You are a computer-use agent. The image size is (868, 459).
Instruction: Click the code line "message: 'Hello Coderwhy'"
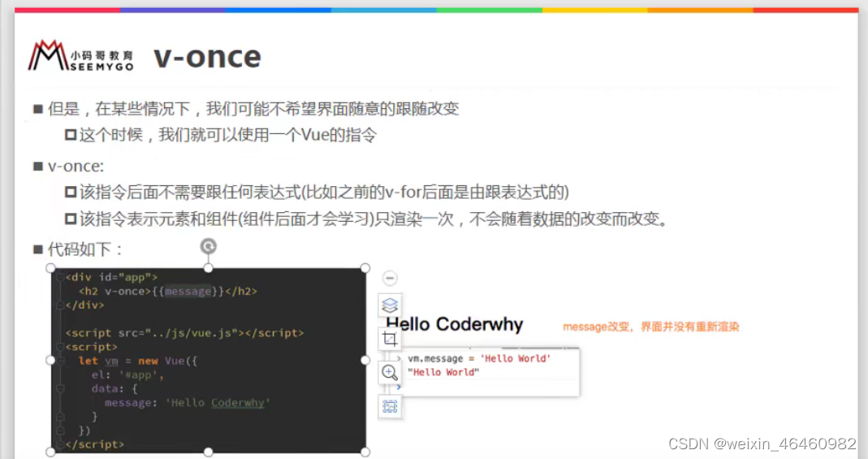(x=187, y=402)
